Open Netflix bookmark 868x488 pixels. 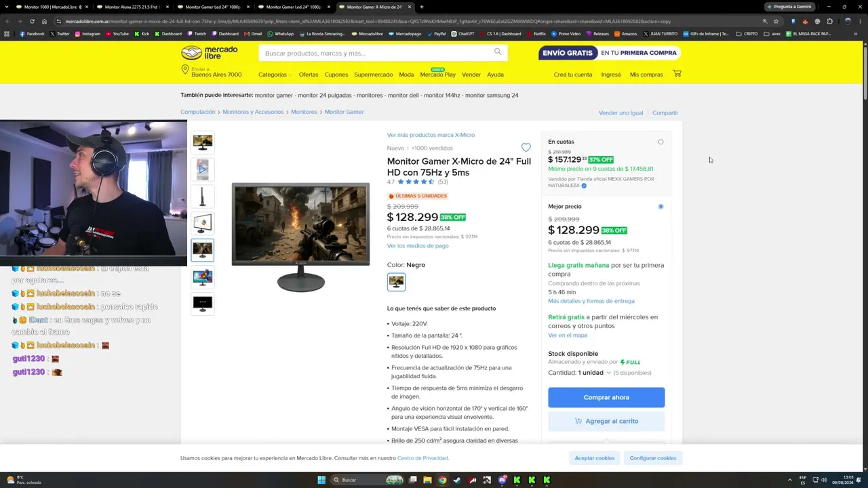tap(536, 34)
